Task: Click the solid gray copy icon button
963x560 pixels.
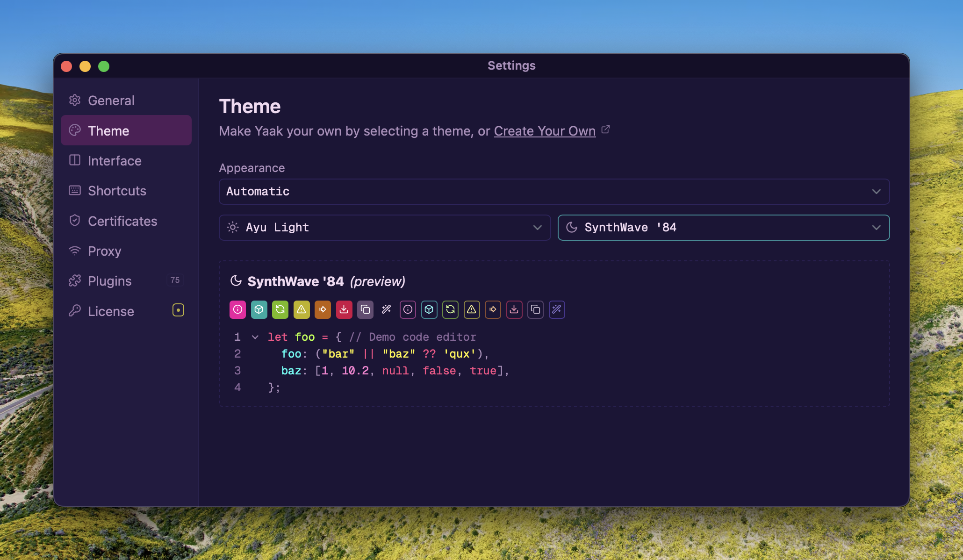Action: 365,309
